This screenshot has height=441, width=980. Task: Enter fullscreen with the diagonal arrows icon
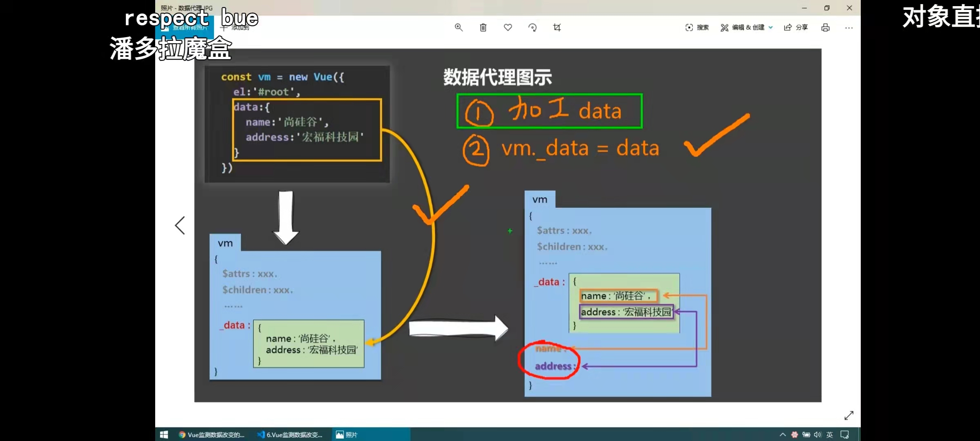point(849,415)
